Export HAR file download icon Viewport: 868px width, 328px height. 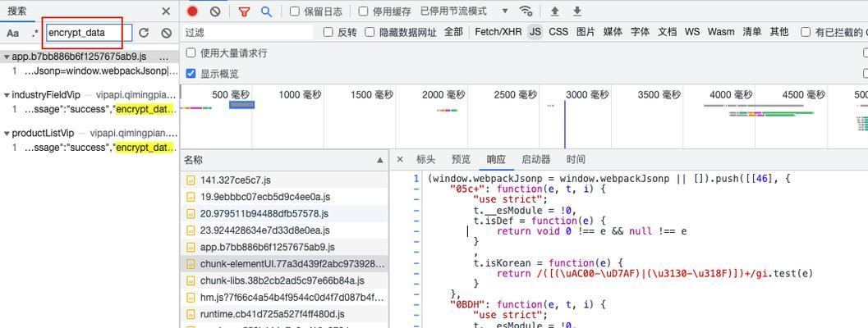(576, 11)
